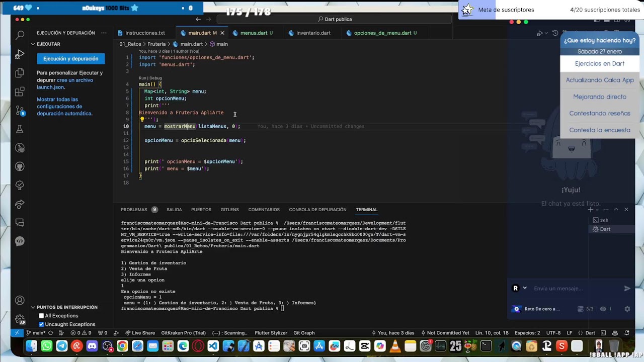Go back using the navigation arrow
This screenshot has height=362, width=644.
(x=198, y=19)
